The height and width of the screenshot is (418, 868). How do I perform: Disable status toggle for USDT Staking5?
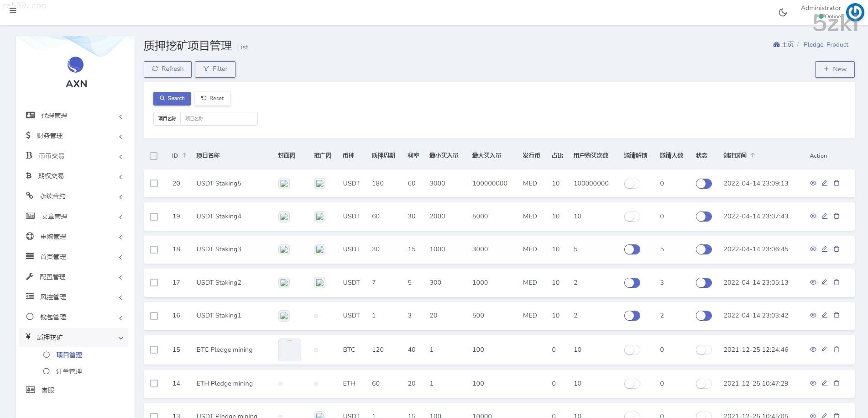click(704, 184)
